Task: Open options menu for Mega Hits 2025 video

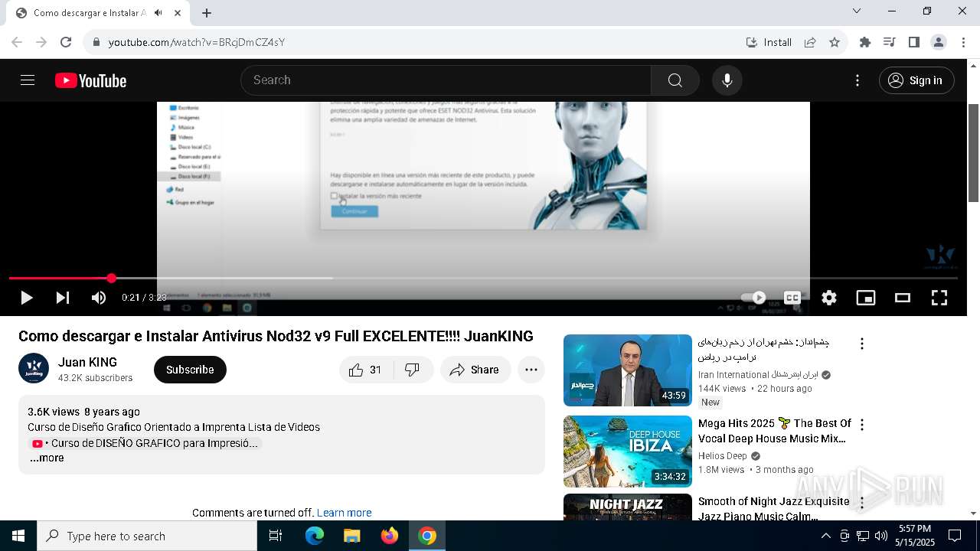Action: coord(862,425)
